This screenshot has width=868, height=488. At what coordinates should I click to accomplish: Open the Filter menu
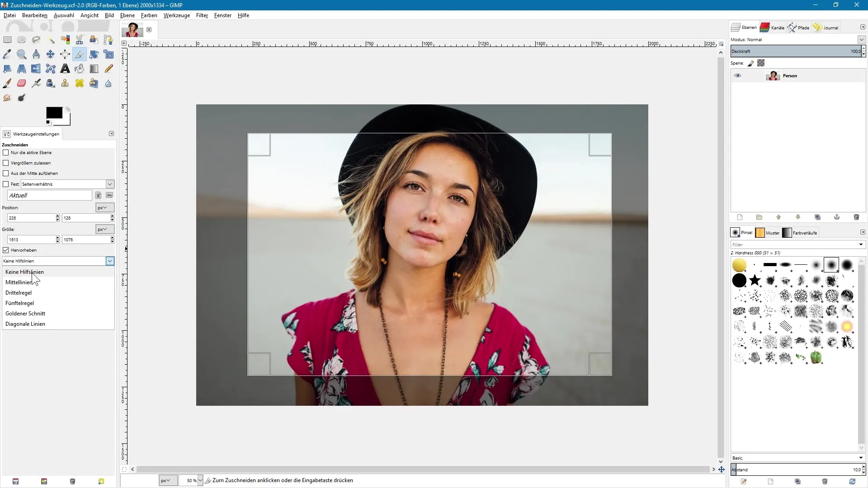coord(202,15)
